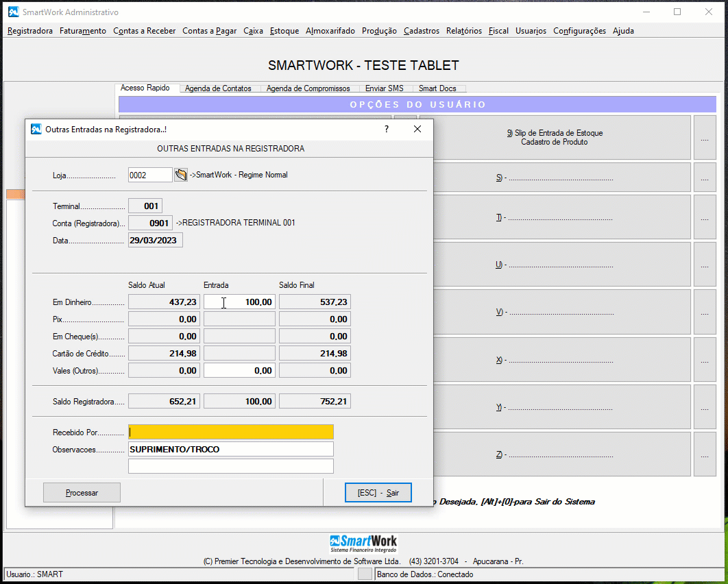This screenshot has width=728, height=584.
Task: Click the Saldo Registradora value 652,21
Action: [164, 401]
